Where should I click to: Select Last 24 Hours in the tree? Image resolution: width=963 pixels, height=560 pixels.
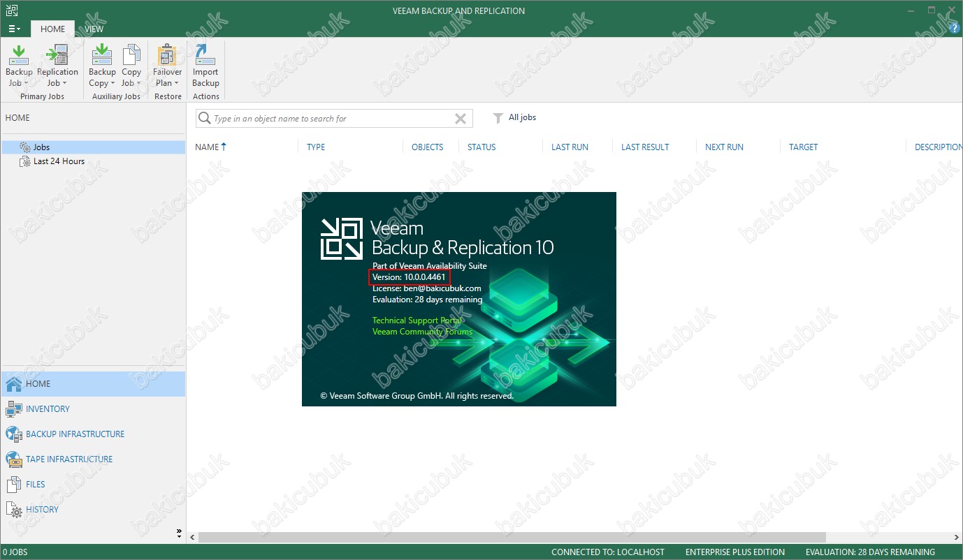59,161
